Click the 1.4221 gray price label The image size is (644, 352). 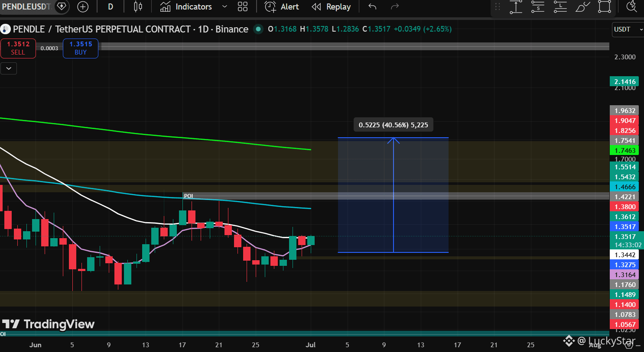click(x=624, y=197)
